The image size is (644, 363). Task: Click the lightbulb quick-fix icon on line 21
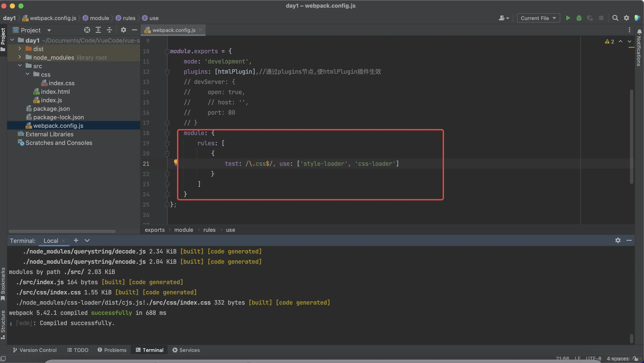tap(176, 162)
